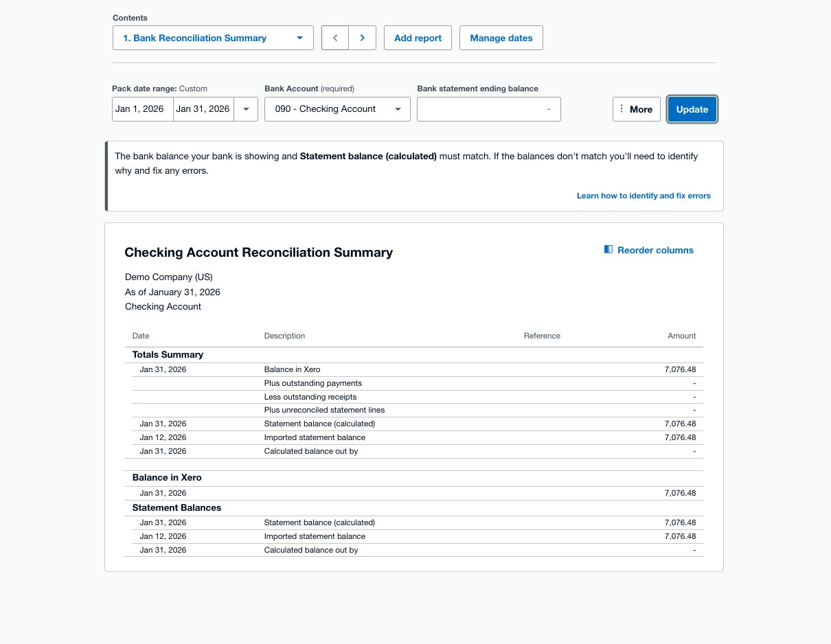Open Bank Account dropdown 090 - Checking Account
831x644 pixels.
[337, 109]
